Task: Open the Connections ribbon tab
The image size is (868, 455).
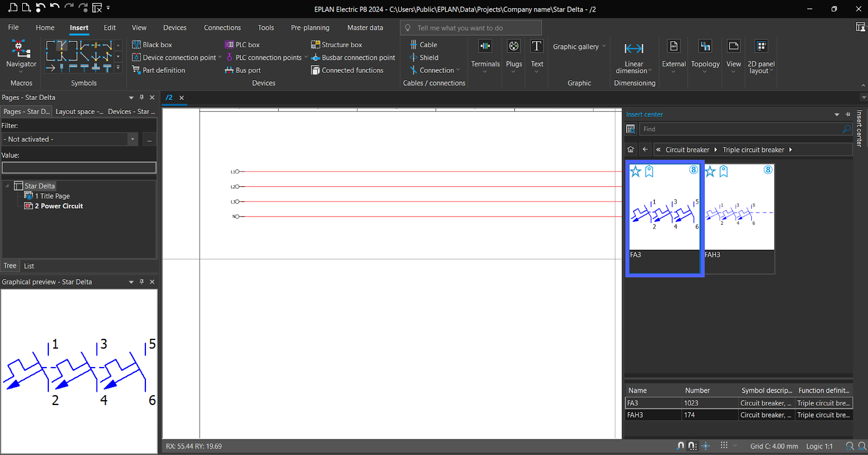Action: (x=222, y=28)
